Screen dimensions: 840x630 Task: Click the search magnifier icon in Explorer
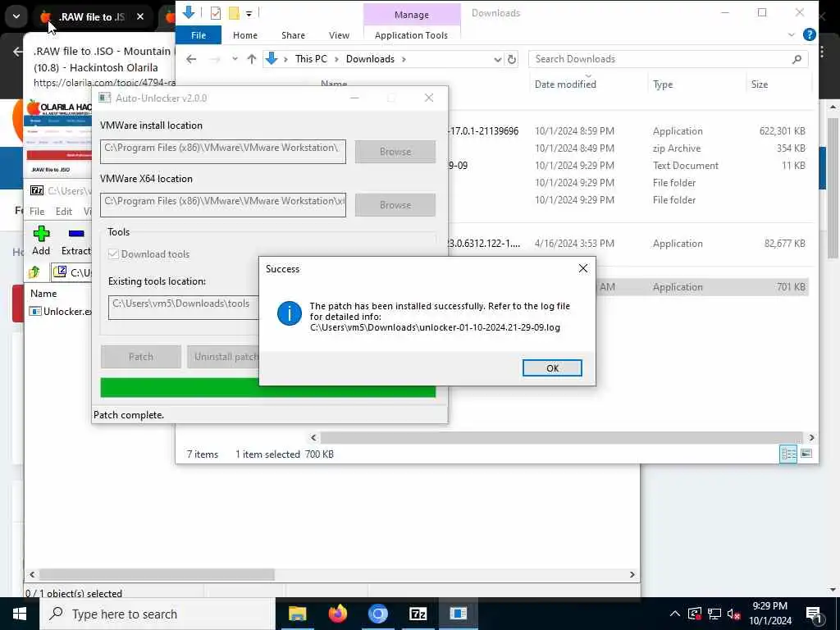coord(797,59)
